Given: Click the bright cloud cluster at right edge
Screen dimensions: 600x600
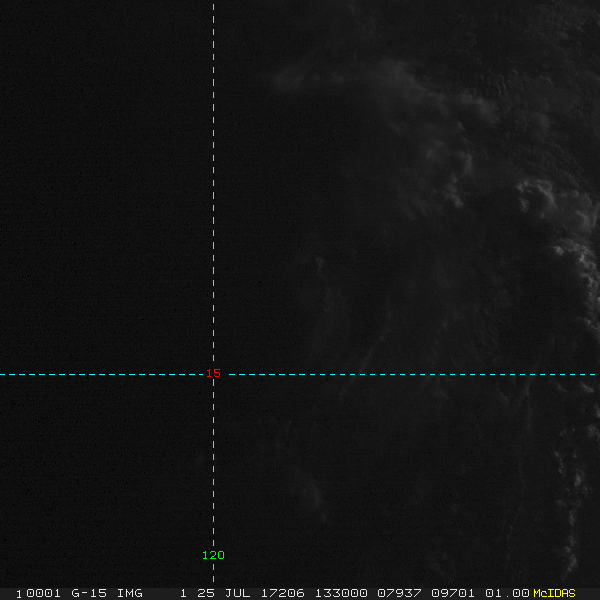Looking at the screenshot, I should point(580,260).
